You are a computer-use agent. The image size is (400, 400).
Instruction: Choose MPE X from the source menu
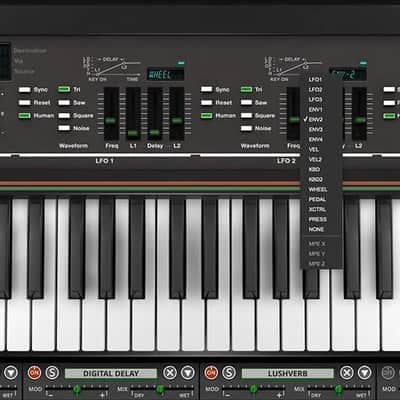click(x=322, y=244)
